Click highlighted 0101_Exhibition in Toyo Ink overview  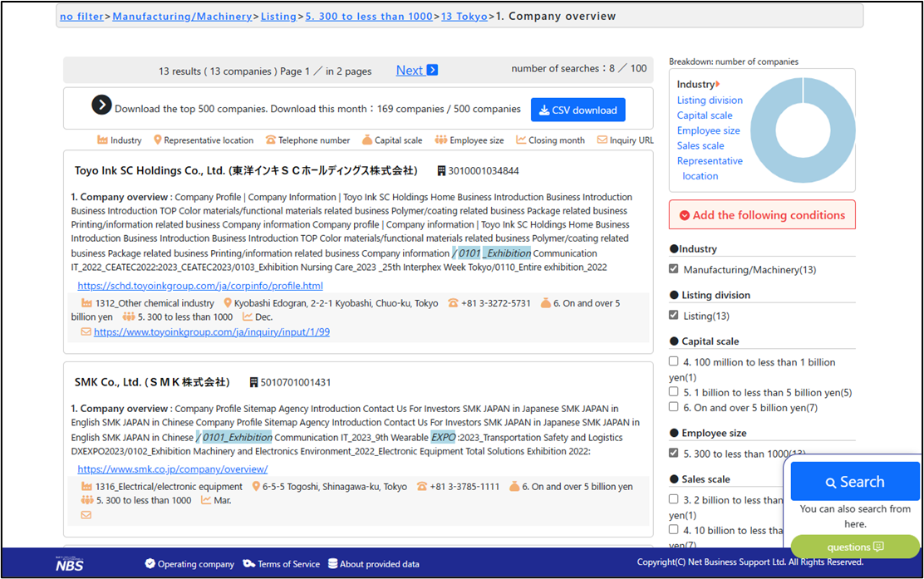point(491,253)
